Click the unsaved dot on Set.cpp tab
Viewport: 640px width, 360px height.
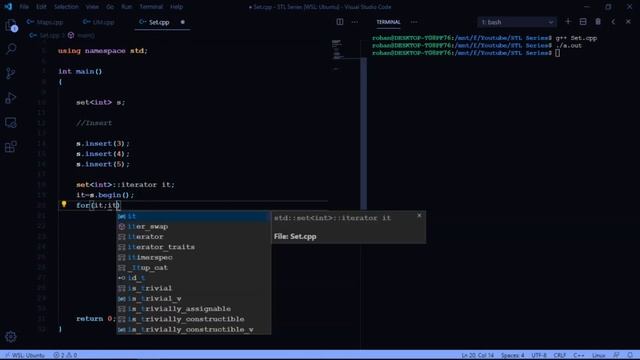[182, 22]
